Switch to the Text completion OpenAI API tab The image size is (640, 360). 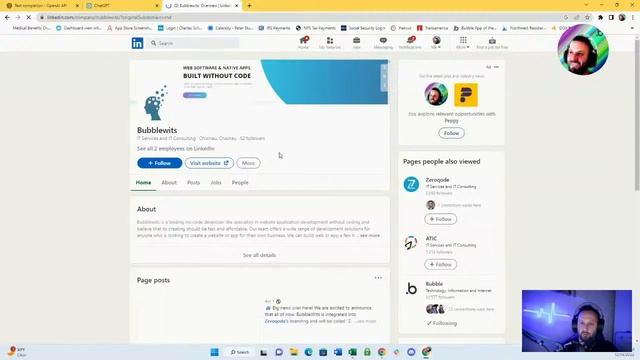(40, 6)
